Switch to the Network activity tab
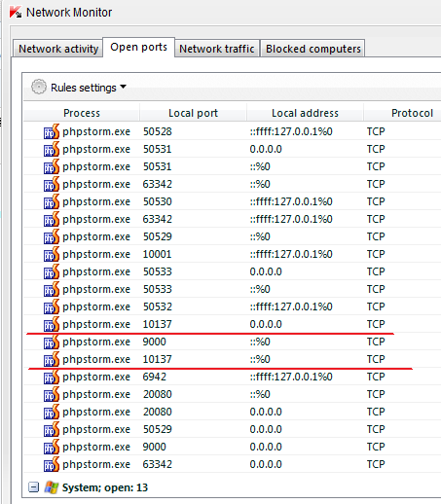 tap(58, 49)
